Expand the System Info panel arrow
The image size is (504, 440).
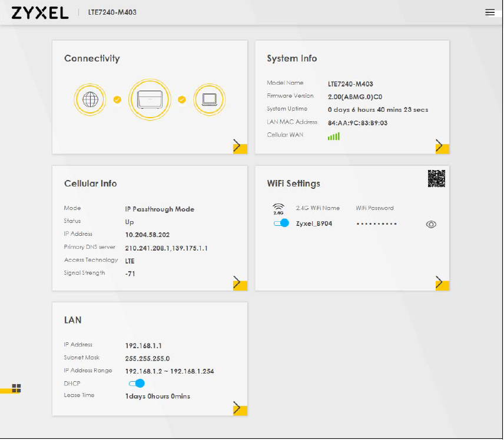(440, 145)
